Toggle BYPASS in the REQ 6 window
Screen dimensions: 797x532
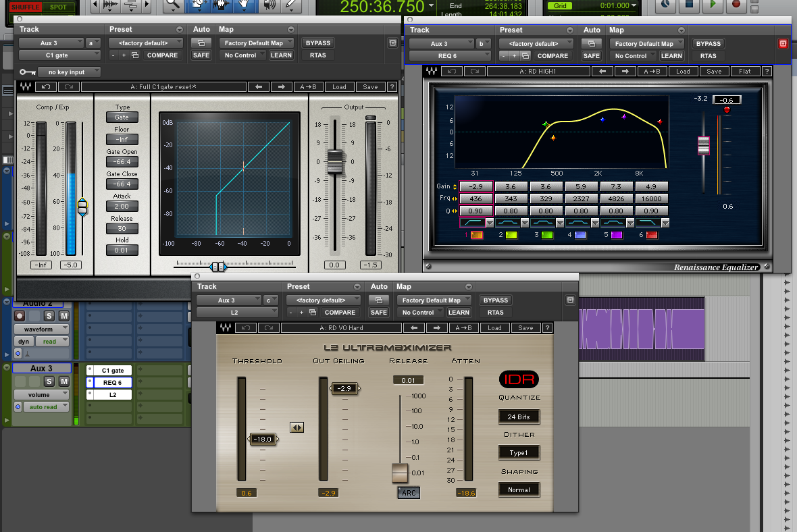coord(709,44)
